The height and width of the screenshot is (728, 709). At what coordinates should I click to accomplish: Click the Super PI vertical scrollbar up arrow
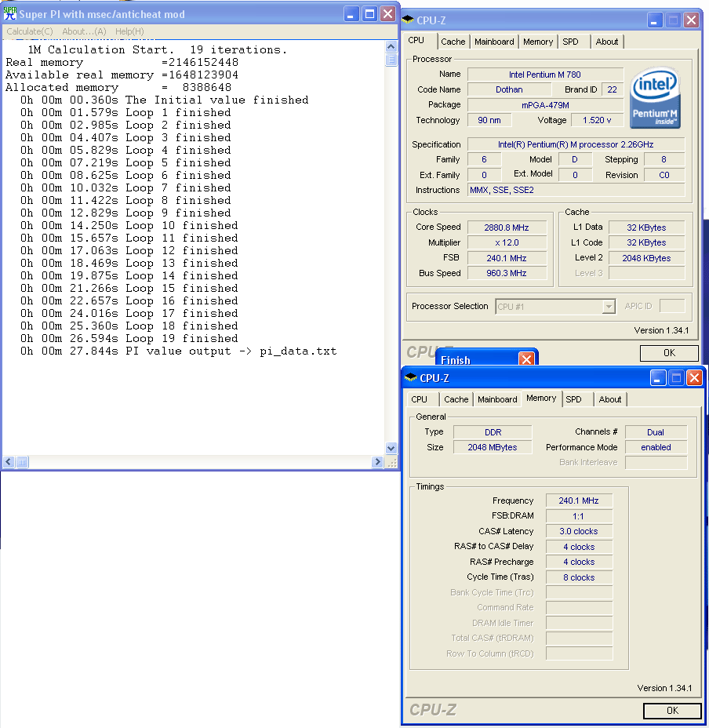coord(391,46)
